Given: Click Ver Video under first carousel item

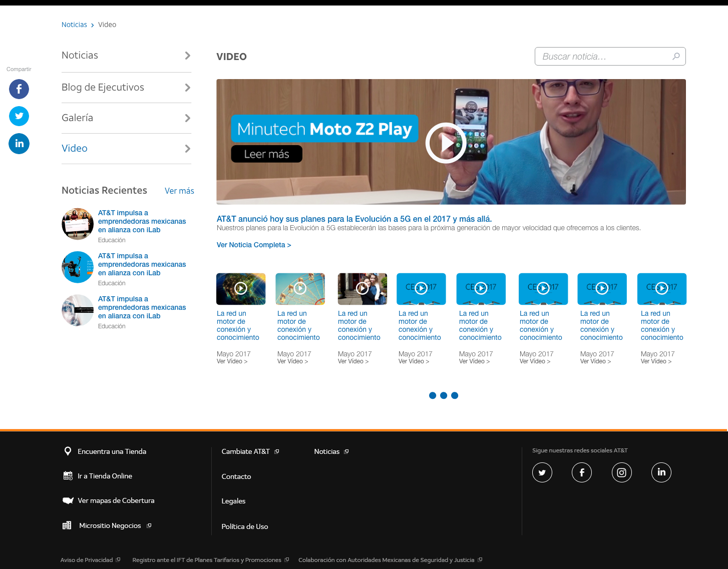Looking at the screenshot, I should (x=232, y=361).
